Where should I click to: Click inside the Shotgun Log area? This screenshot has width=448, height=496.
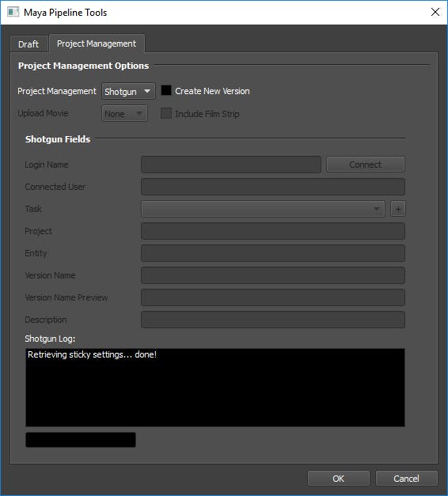215,388
